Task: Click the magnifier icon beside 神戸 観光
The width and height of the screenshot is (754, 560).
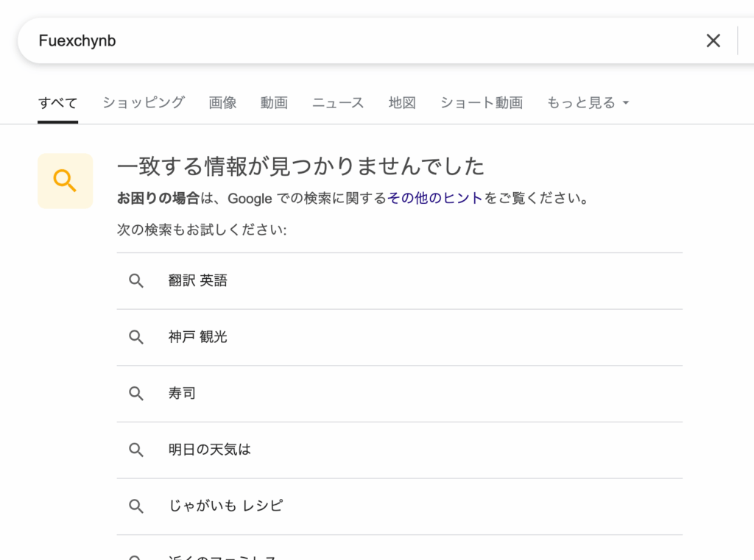Action: (136, 337)
